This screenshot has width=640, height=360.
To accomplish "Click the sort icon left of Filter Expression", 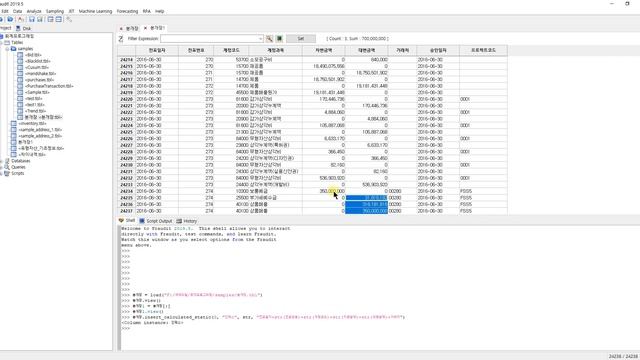I will click(x=121, y=38).
